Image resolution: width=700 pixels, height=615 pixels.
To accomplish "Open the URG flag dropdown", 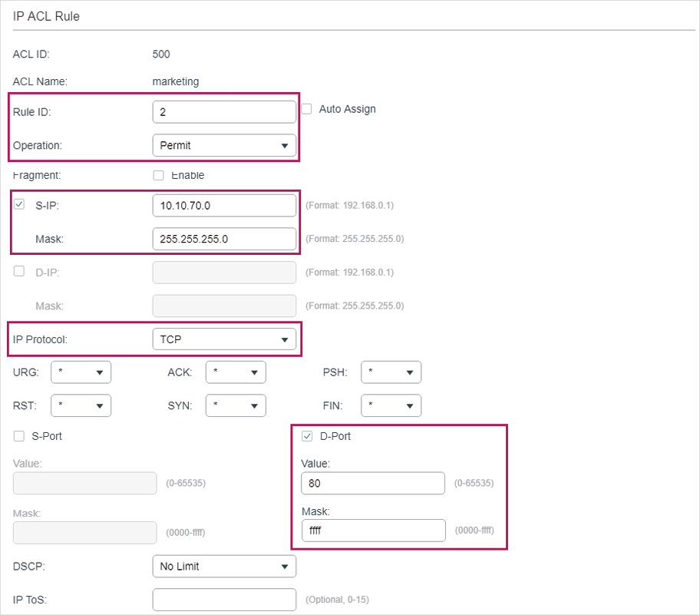I will (81, 372).
